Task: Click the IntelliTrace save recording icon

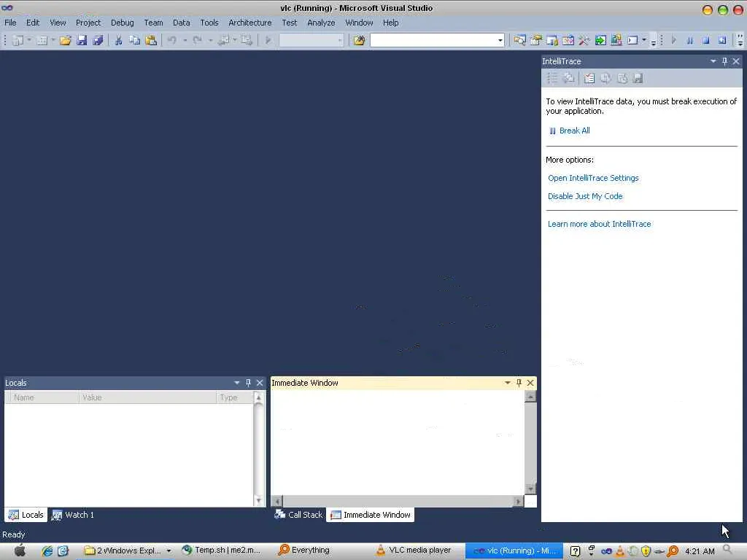Action: coord(638,78)
